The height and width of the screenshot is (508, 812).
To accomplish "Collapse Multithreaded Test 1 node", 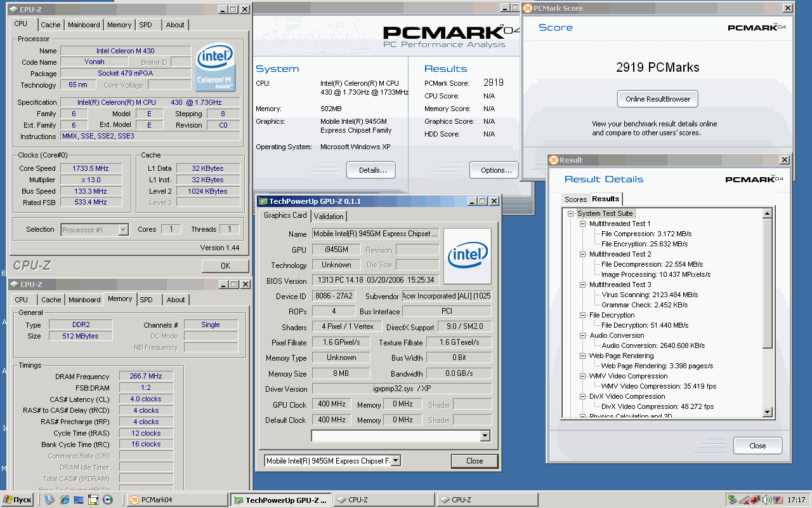I will pyautogui.click(x=582, y=224).
